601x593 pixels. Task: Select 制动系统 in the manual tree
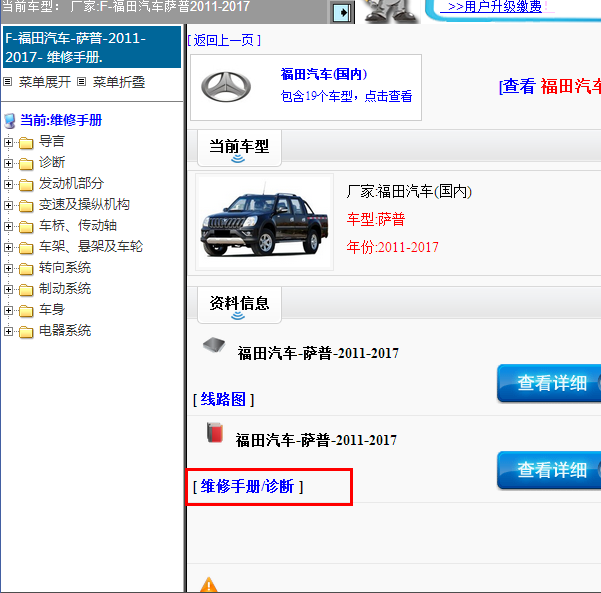click(65, 288)
